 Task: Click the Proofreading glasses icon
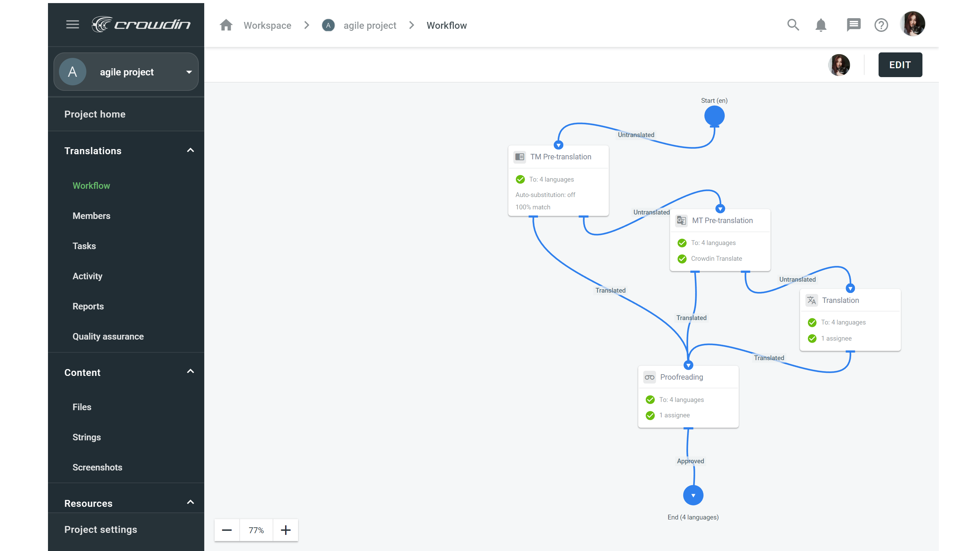pyautogui.click(x=649, y=377)
